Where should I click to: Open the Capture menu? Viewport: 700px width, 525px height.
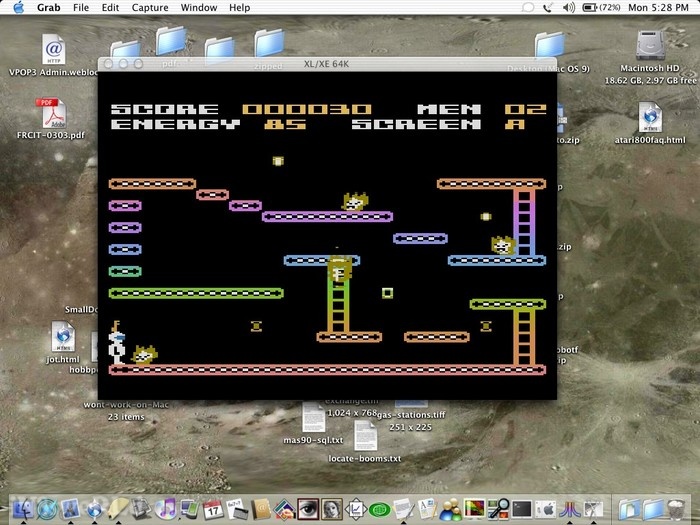click(150, 8)
